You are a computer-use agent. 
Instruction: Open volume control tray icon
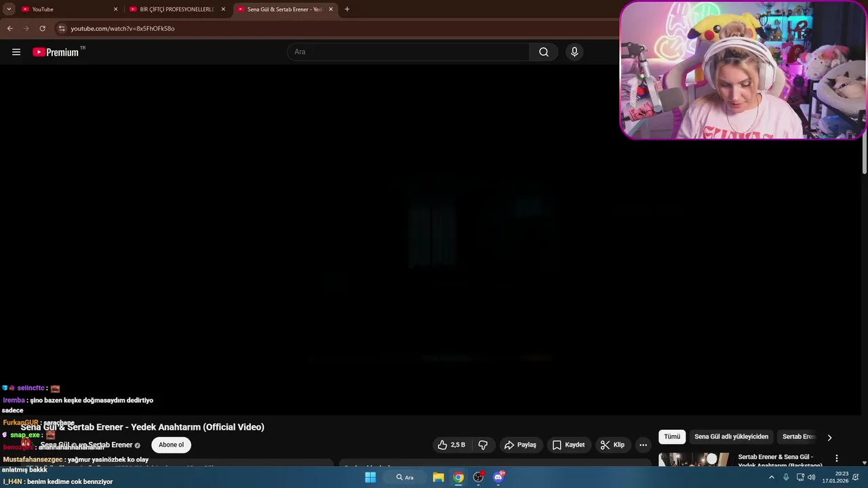point(812,477)
